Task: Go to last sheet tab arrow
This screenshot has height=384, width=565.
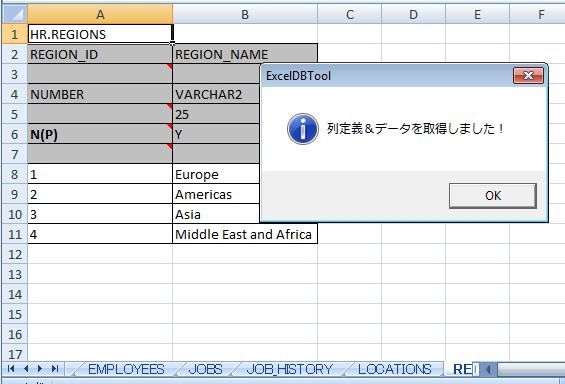Action: tap(55, 369)
